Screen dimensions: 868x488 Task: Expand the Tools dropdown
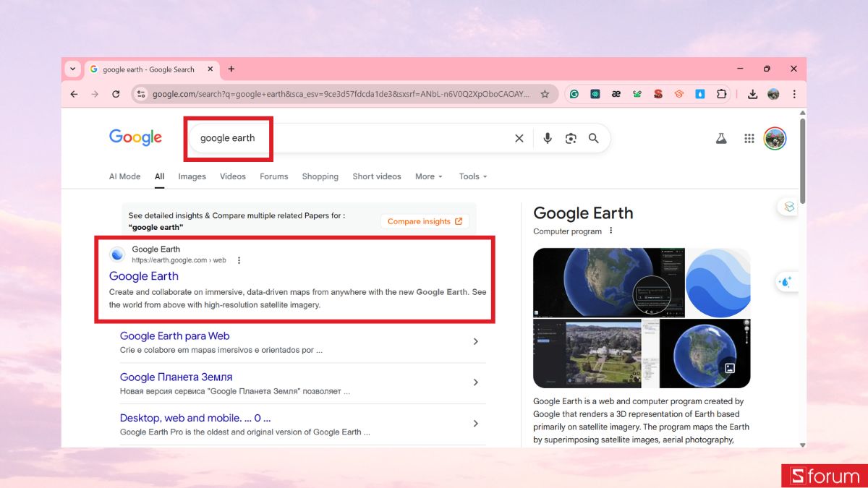pos(472,176)
